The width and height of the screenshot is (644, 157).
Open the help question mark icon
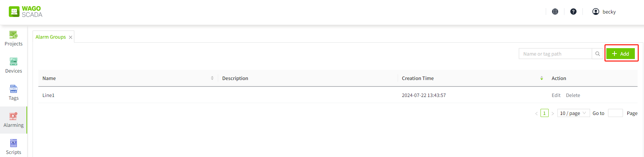click(x=573, y=12)
